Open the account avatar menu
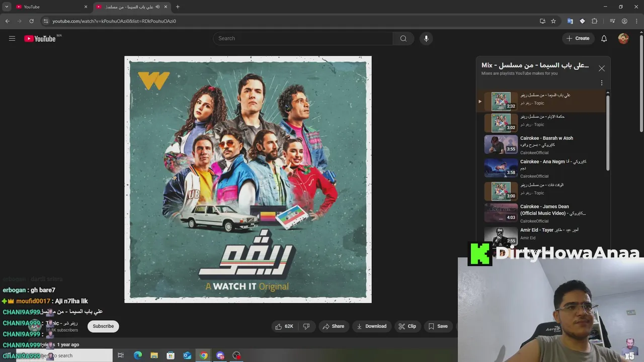The image size is (644, 362). point(623,38)
